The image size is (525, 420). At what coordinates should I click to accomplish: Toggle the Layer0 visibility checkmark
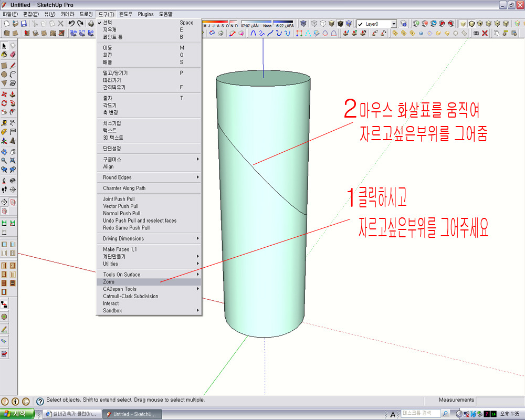point(361,24)
